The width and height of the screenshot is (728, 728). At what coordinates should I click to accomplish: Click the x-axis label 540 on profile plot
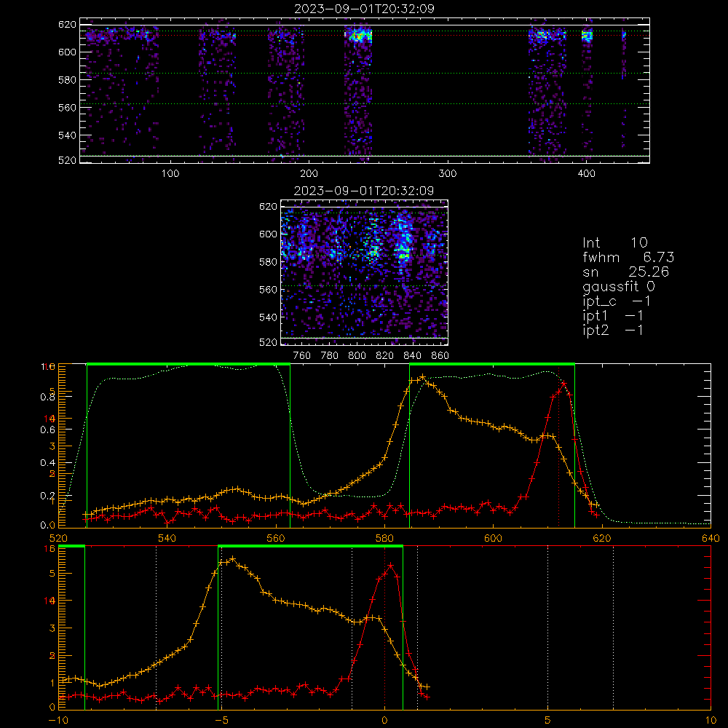pyautogui.click(x=167, y=538)
